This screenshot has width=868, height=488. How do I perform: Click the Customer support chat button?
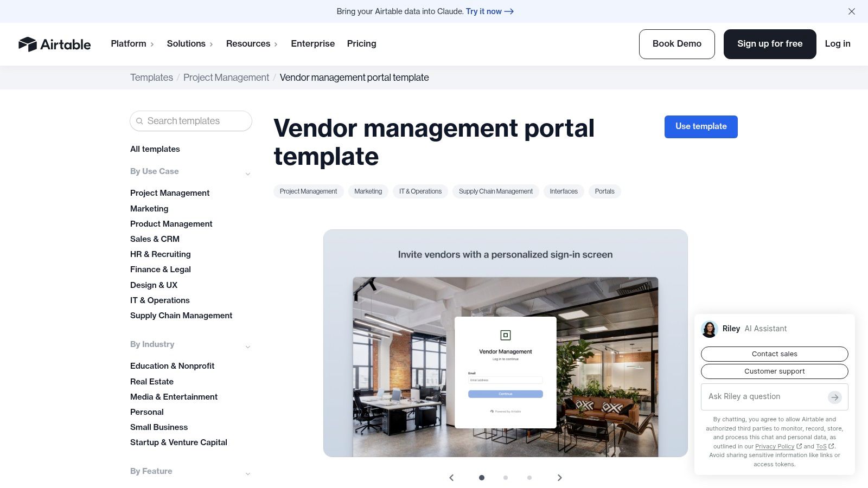[x=775, y=371]
